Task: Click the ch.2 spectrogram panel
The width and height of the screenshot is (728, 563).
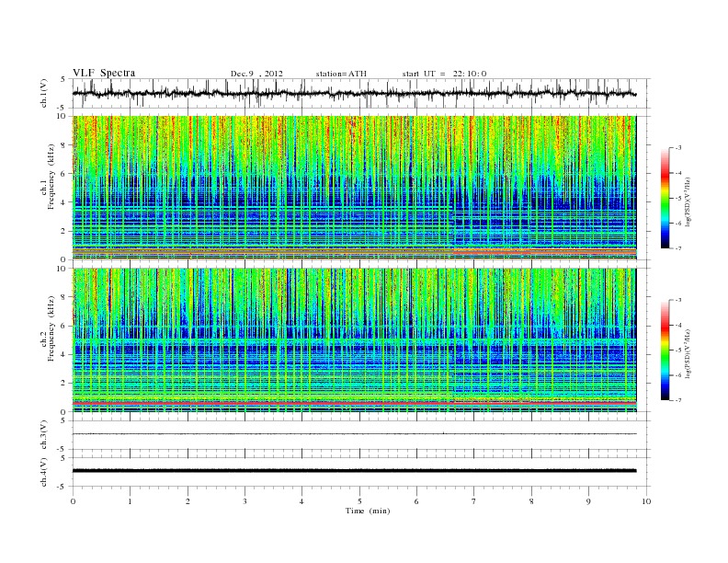Action: [354, 340]
